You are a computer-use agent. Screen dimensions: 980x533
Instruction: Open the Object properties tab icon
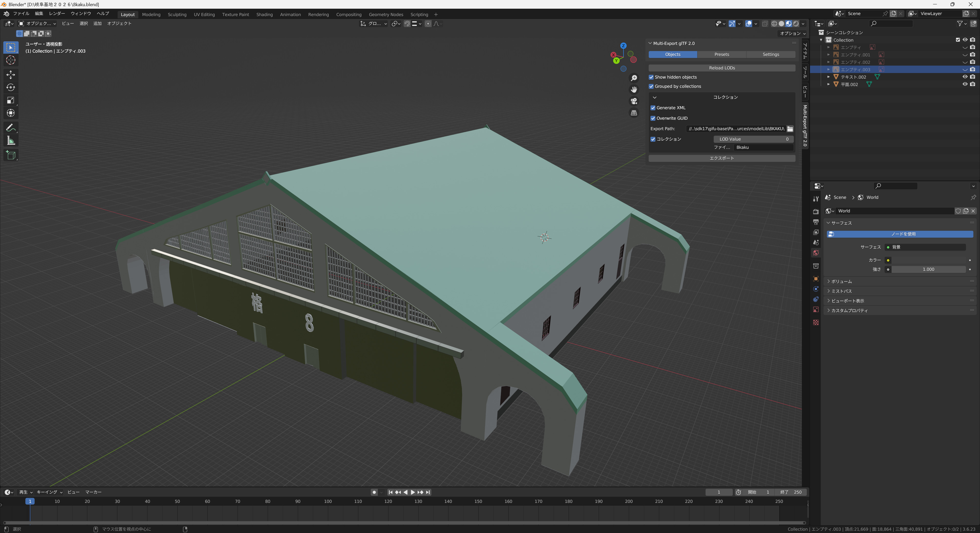(816, 278)
